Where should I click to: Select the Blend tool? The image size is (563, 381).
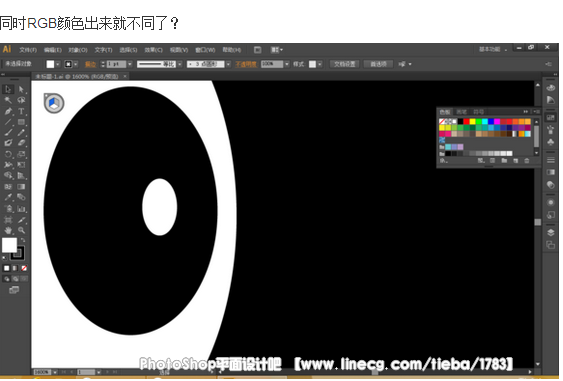[21, 197]
